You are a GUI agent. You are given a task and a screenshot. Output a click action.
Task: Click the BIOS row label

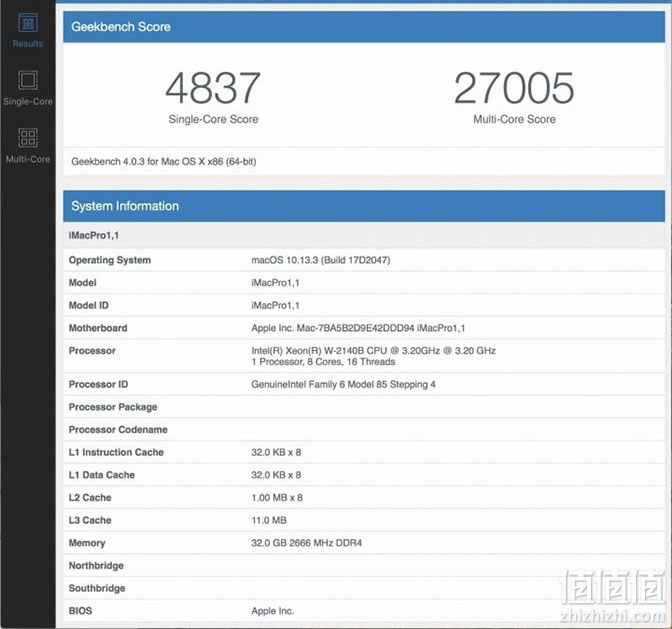click(x=80, y=611)
